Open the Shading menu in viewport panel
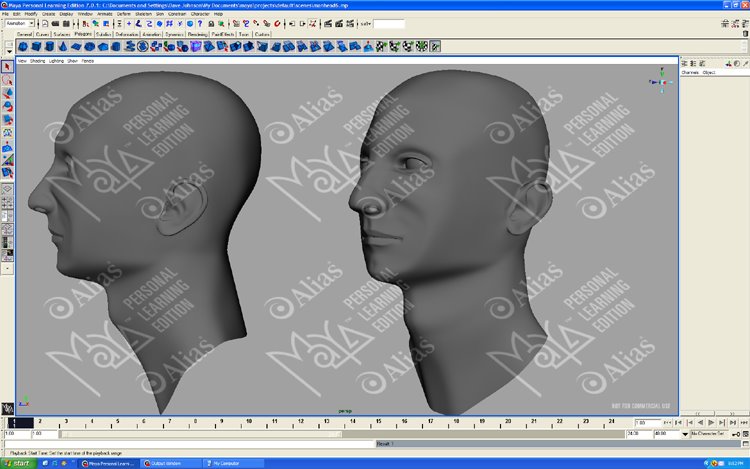 pyautogui.click(x=37, y=61)
